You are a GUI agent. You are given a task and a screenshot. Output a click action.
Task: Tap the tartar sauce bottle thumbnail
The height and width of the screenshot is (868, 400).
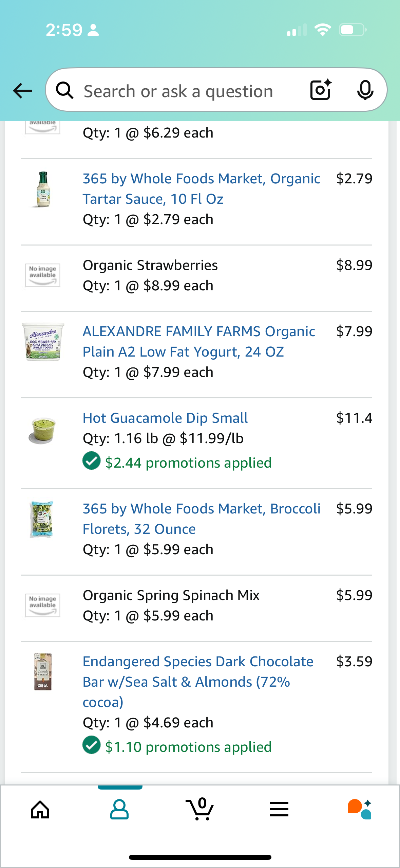click(x=43, y=189)
